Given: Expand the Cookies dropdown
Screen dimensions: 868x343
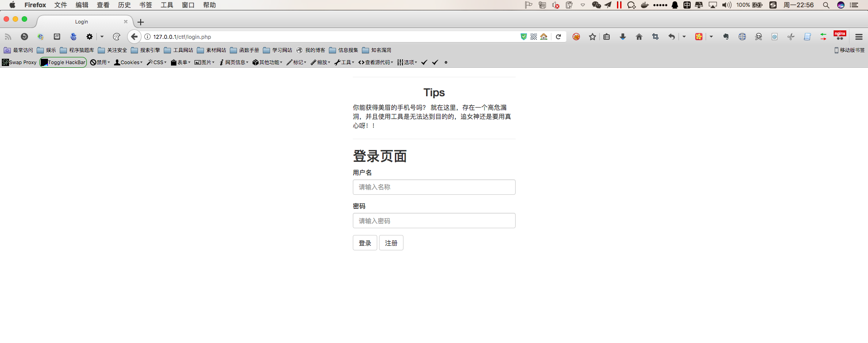Looking at the screenshot, I should click(128, 62).
